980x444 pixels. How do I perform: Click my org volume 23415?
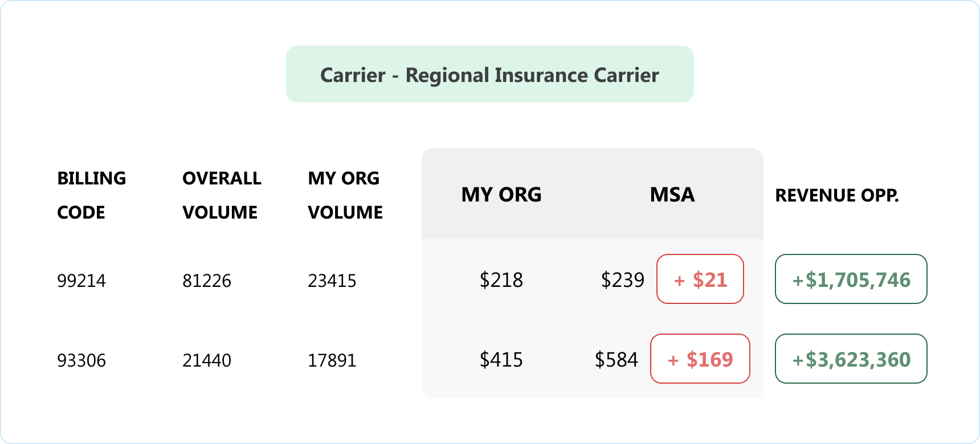click(332, 281)
